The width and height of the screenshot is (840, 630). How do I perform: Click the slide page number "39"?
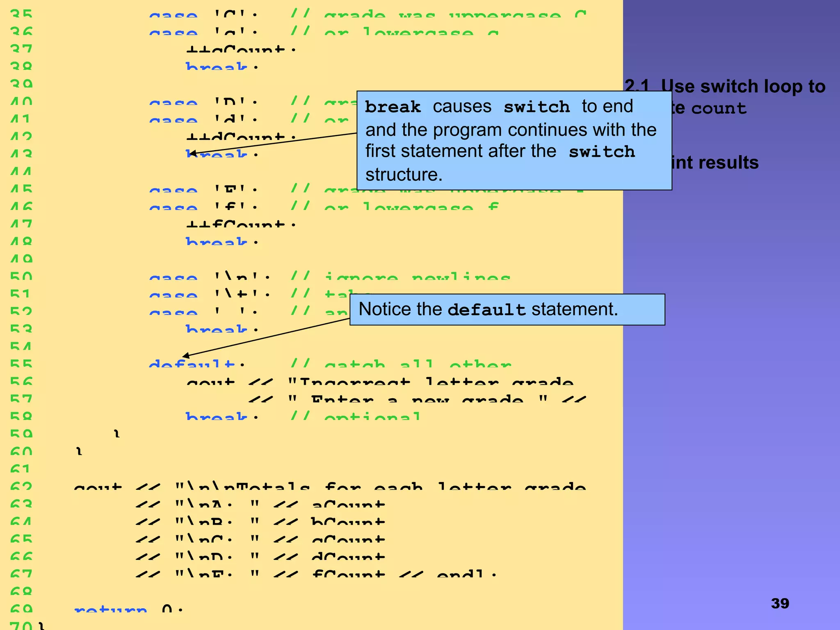780,603
